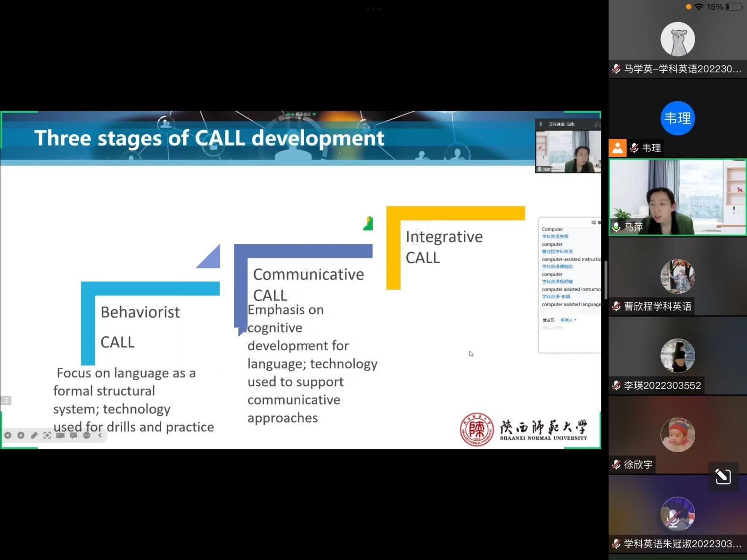747x560 pixels.
Task: Select the pen annotation tool
Action: pos(34,435)
